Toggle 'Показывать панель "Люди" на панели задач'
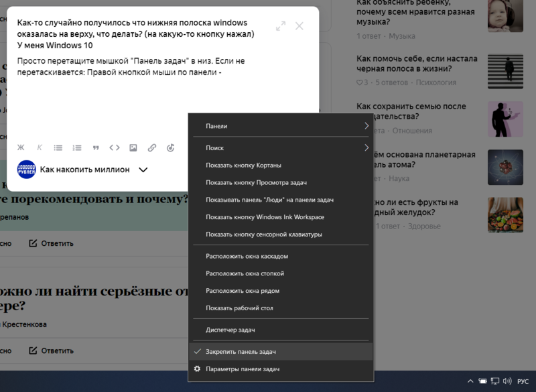Image resolution: width=536 pixels, height=392 pixels. point(281,200)
